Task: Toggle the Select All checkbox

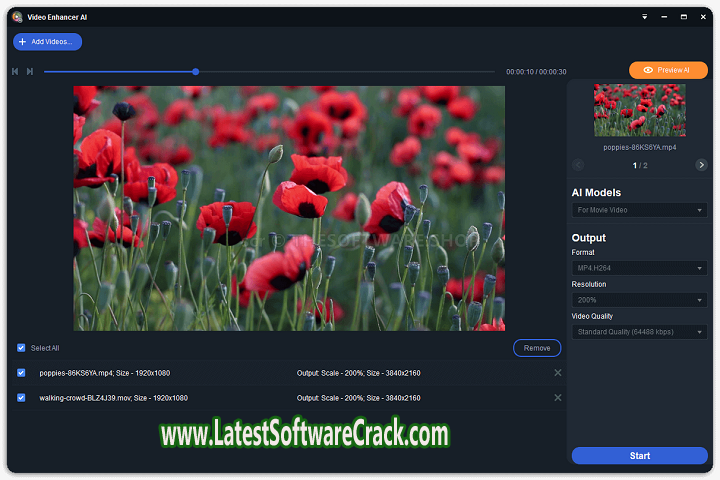Action: click(x=21, y=348)
